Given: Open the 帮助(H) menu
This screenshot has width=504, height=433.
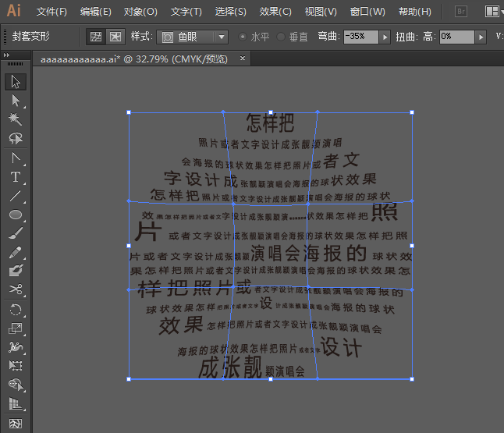Looking at the screenshot, I should pyautogui.click(x=414, y=12).
